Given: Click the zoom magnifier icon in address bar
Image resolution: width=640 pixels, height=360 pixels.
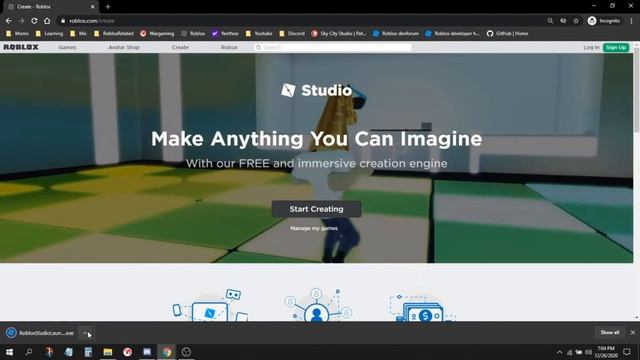Looking at the screenshot, I should [x=550, y=21].
